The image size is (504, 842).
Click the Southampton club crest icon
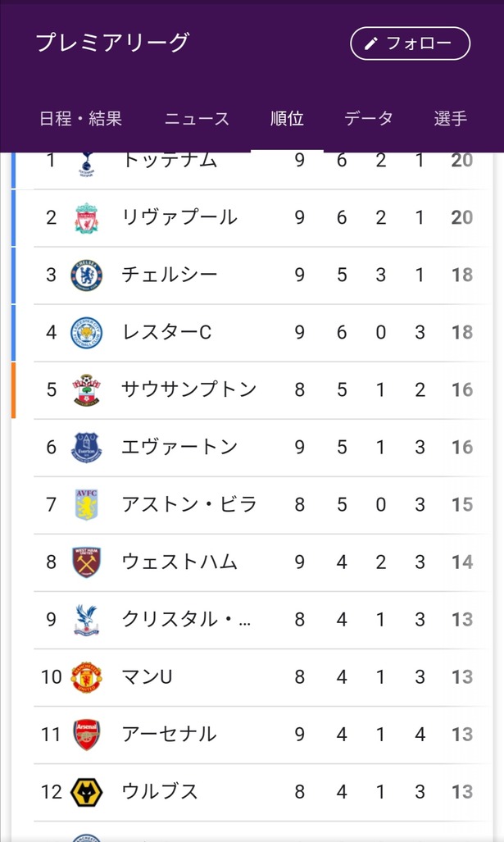(86, 390)
